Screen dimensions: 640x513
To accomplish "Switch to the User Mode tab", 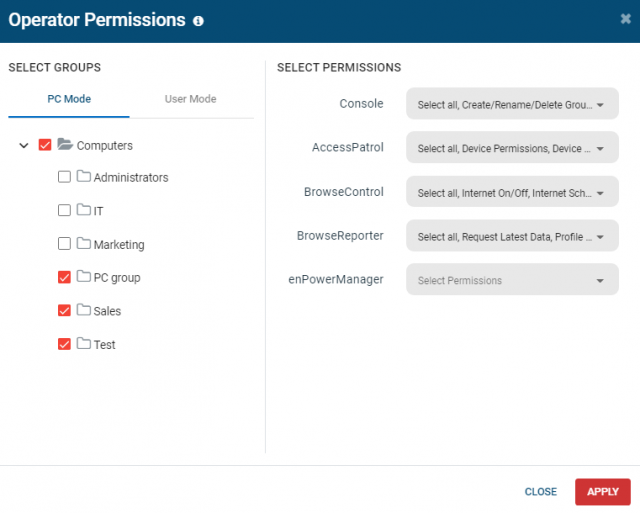I will [x=191, y=99].
